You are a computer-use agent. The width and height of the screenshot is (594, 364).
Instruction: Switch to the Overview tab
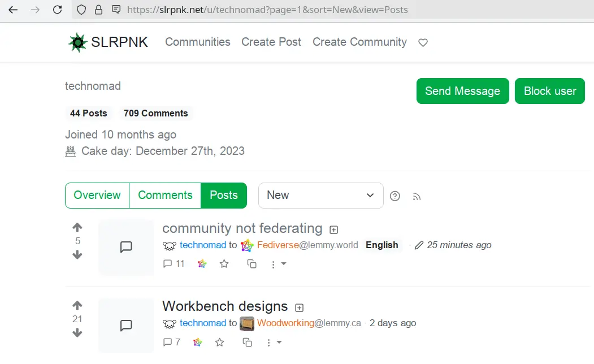tap(97, 195)
